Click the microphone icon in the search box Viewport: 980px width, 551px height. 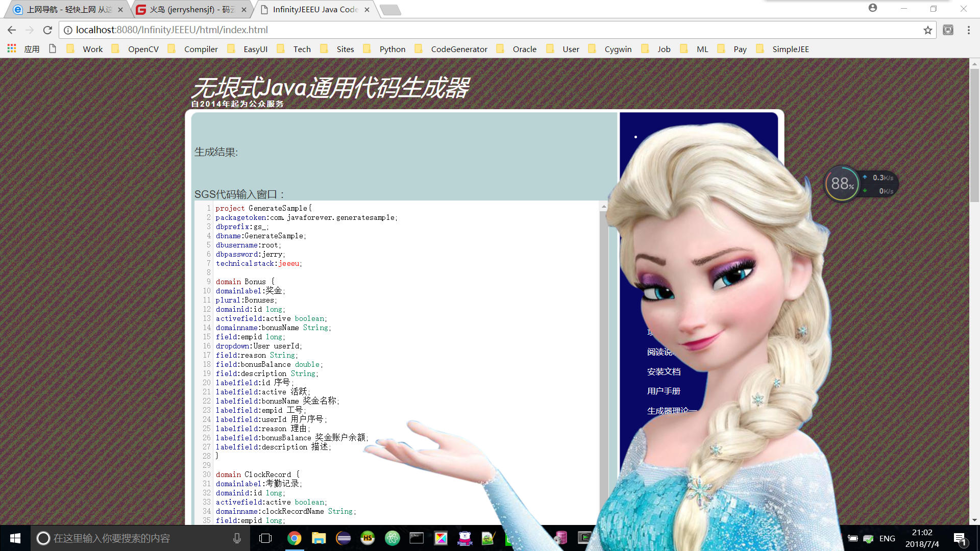pyautogui.click(x=237, y=538)
